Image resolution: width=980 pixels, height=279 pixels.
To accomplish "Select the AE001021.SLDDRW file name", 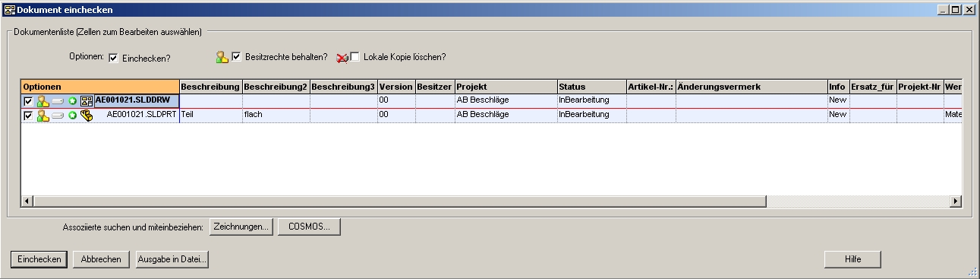I will pos(132,100).
